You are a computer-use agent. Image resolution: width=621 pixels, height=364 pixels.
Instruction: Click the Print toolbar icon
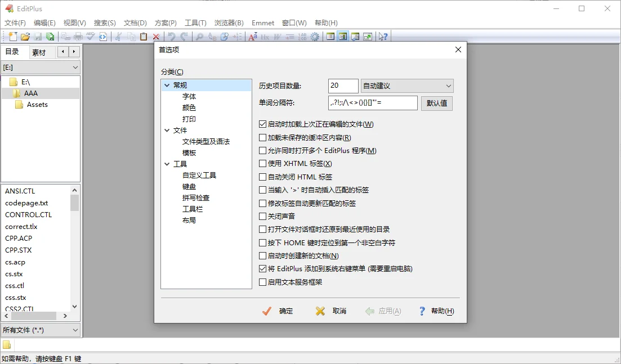tap(78, 37)
